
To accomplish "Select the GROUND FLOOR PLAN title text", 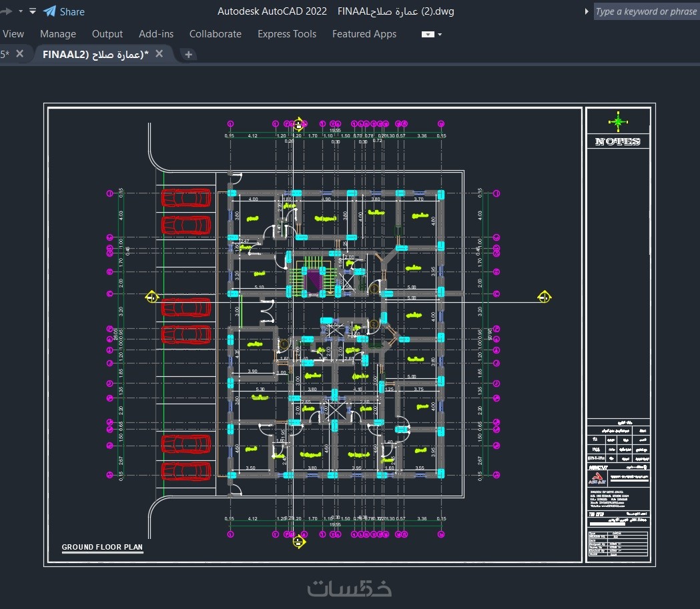I will [102, 547].
